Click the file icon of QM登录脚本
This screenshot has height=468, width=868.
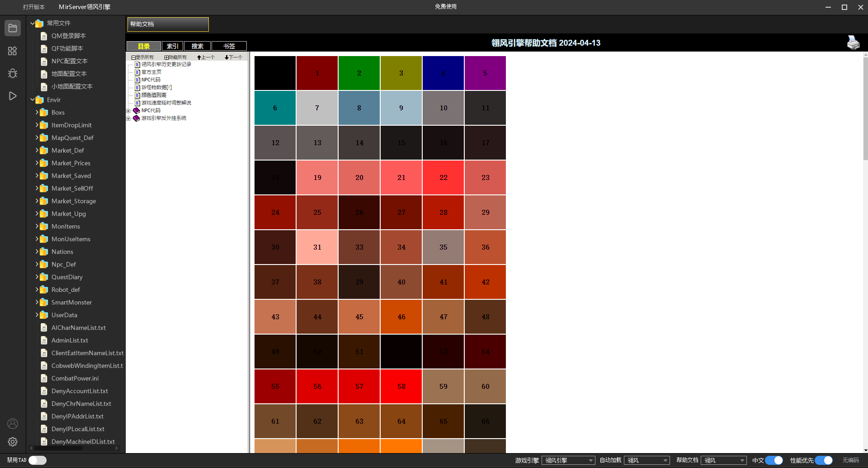[x=44, y=36]
